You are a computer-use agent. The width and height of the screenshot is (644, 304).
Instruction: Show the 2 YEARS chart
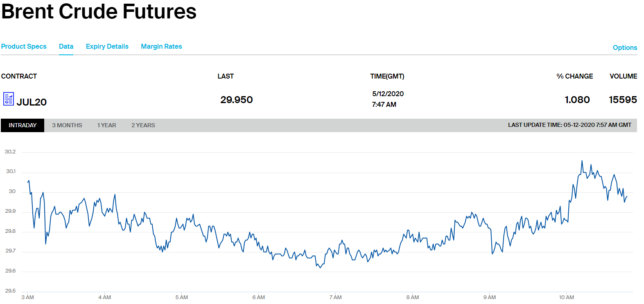tap(143, 125)
